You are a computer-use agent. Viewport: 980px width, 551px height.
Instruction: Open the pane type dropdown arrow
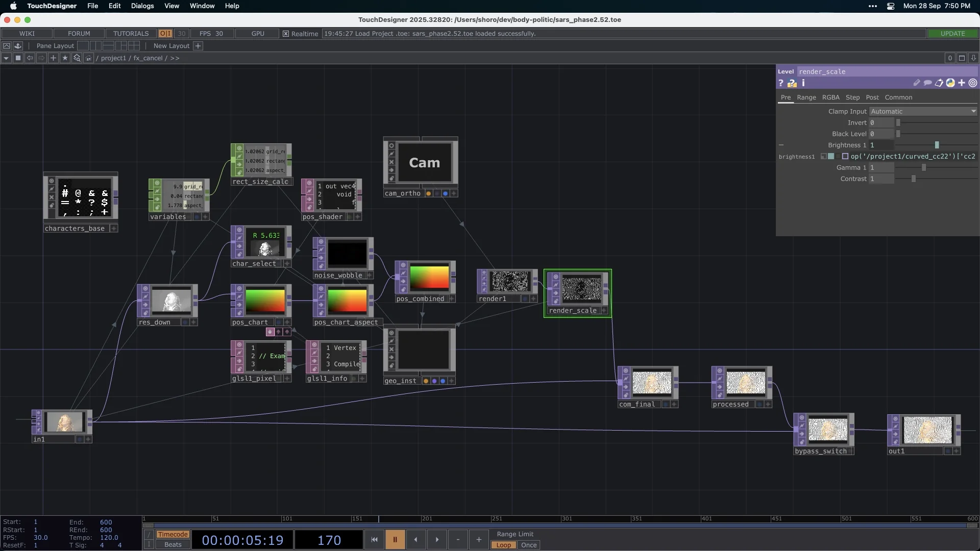(6, 58)
